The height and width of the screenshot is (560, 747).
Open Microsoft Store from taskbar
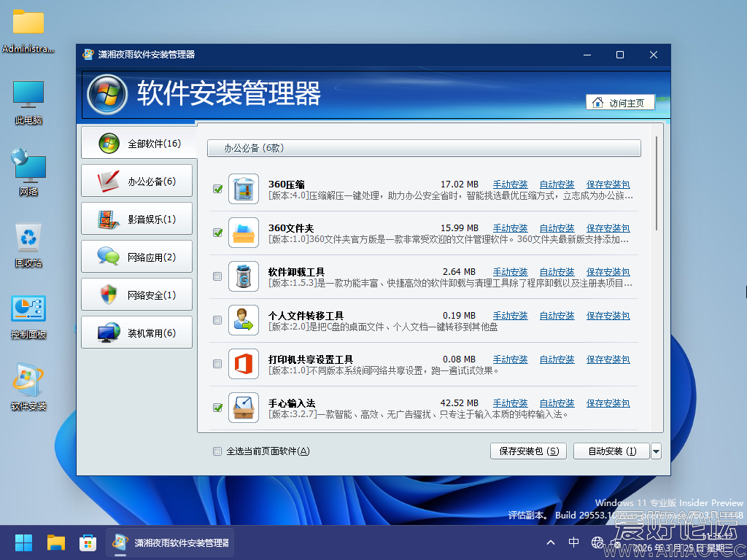[88, 542]
